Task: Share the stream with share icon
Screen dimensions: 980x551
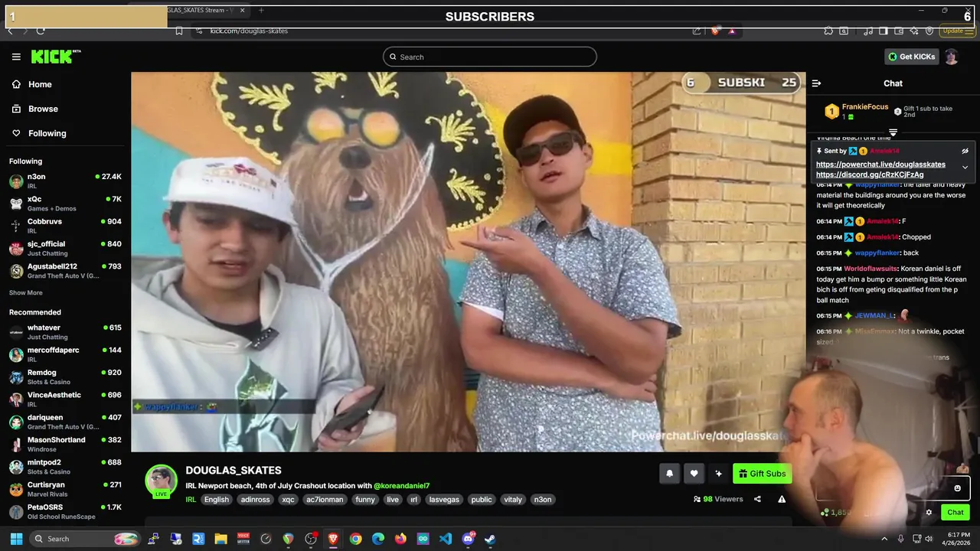Action: (x=757, y=499)
